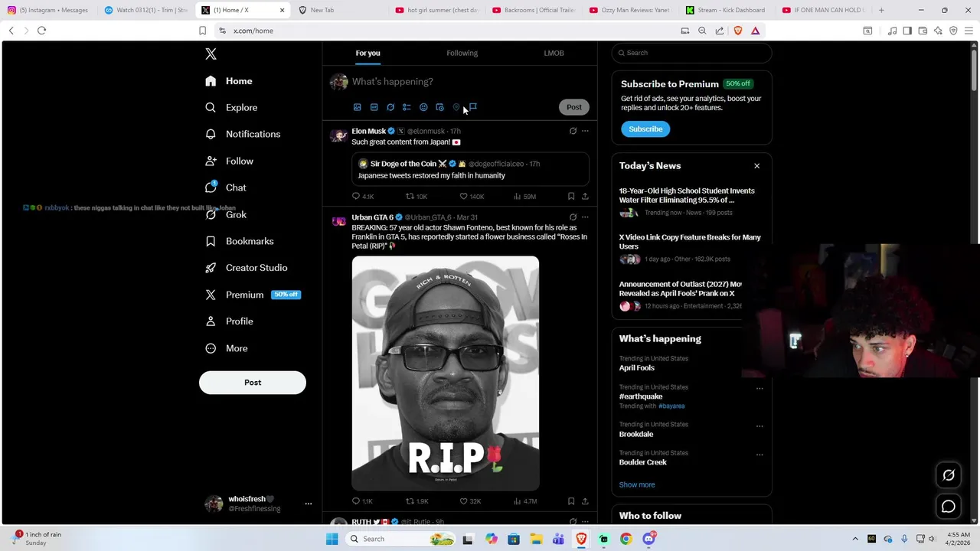Share the Urban GTA 6 post
The width and height of the screenshot is (980, 551).
click(x=585, y=501)
